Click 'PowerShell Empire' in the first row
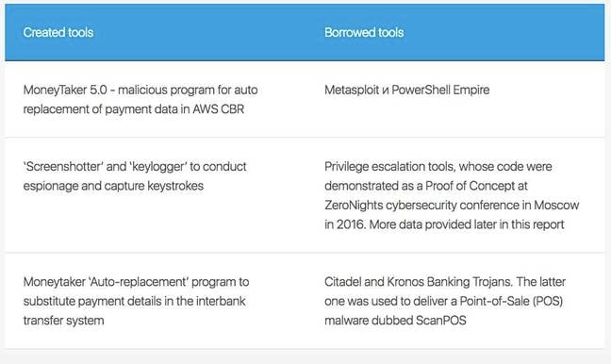Screen dimensions: 611x364 click(x=440, y=90)
